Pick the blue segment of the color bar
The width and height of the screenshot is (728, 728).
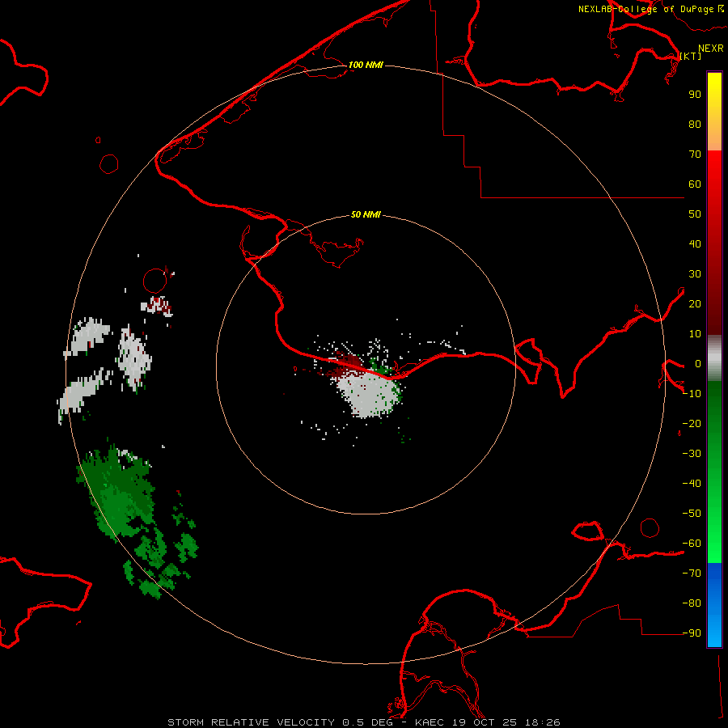714,605
